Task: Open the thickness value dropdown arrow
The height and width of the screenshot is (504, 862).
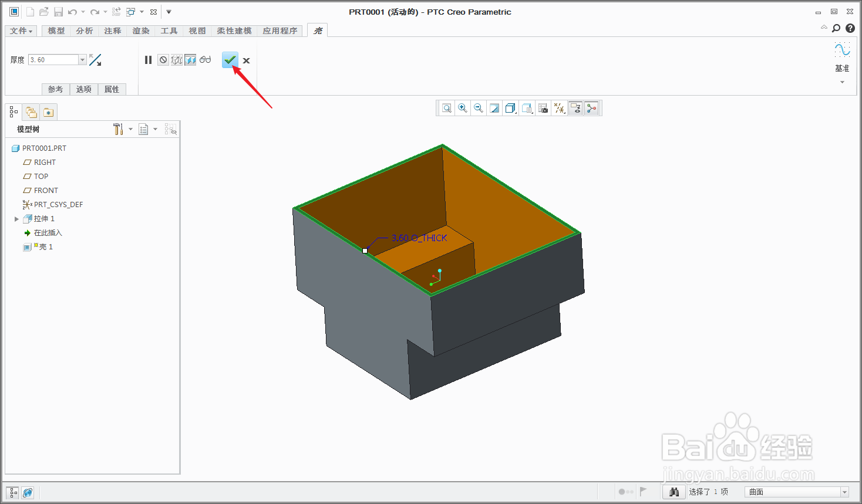Action: coord(83,60)
